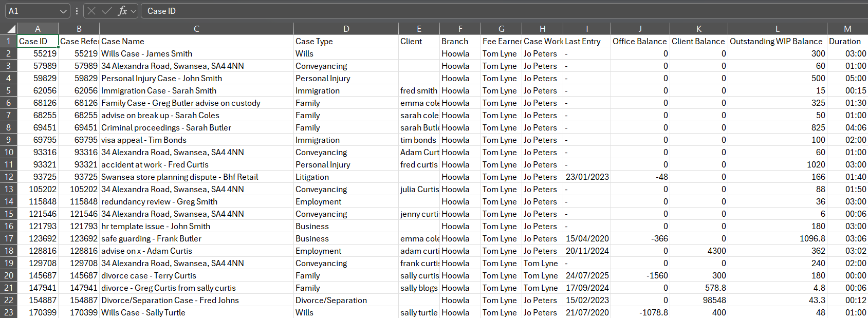Click WIP Balance value 1020

click(x=777, y=164)
